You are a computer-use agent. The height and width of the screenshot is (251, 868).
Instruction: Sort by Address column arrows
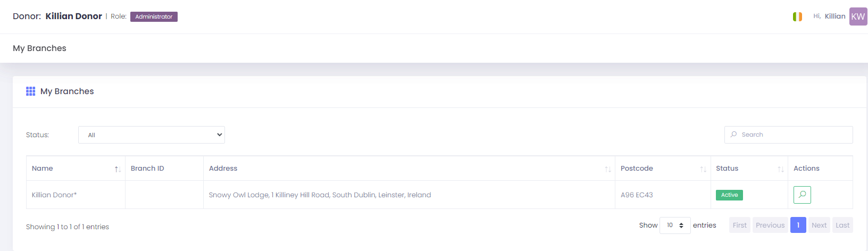[x=607, y=169]
